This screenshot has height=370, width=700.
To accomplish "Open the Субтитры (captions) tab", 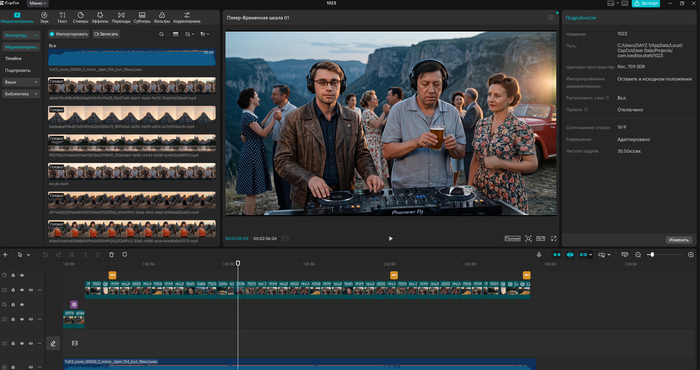I will (142, 17).
